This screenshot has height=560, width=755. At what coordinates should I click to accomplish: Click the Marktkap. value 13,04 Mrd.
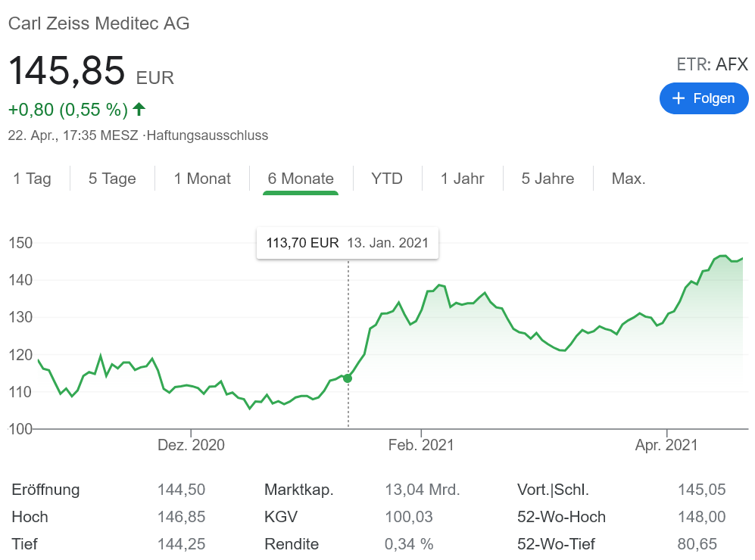(422, 490)
